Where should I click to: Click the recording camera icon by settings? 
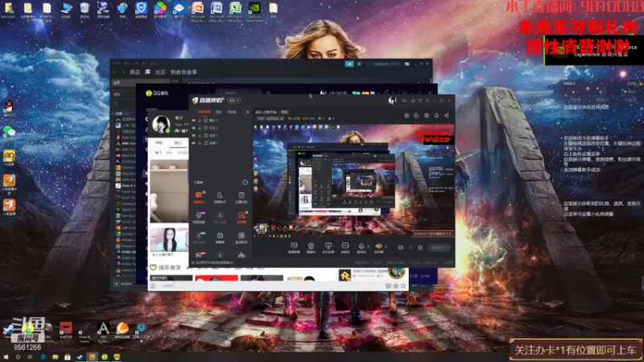(x=400, y=248)
